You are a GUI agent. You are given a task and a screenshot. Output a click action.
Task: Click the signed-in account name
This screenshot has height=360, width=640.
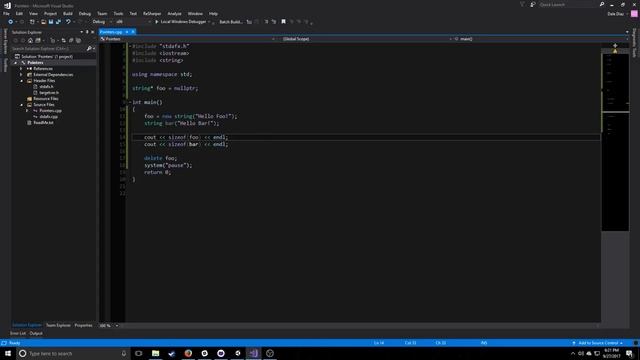(615, 13)
